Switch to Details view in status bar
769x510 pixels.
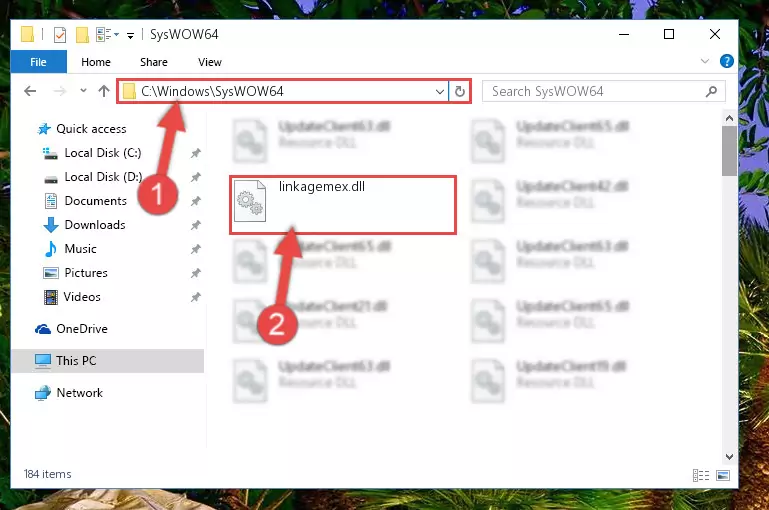(x=701, y=475)
